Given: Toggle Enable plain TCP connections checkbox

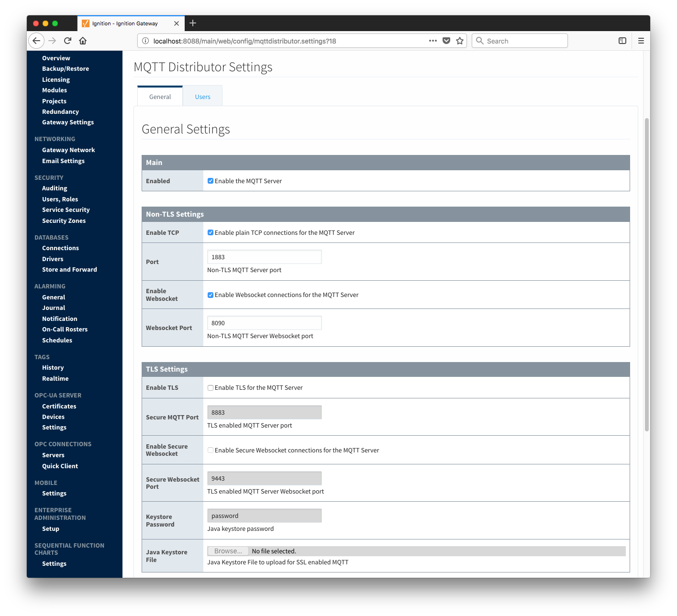Looking at the screenshot, I should point(211,232).
